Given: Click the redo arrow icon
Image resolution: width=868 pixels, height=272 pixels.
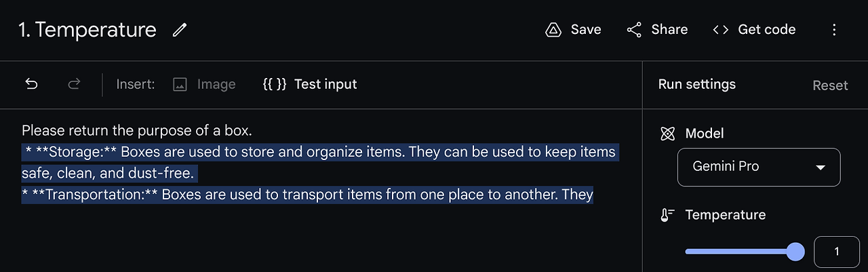Looking at the screenshot, I should point(75,84).
